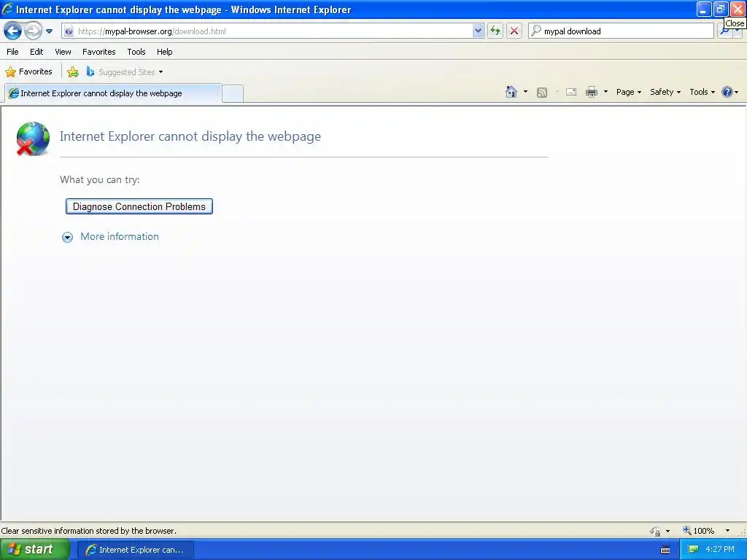This screenshot has width=747, height=560.
Task: Close the Internet Explorer window
Action: point(738,9)
